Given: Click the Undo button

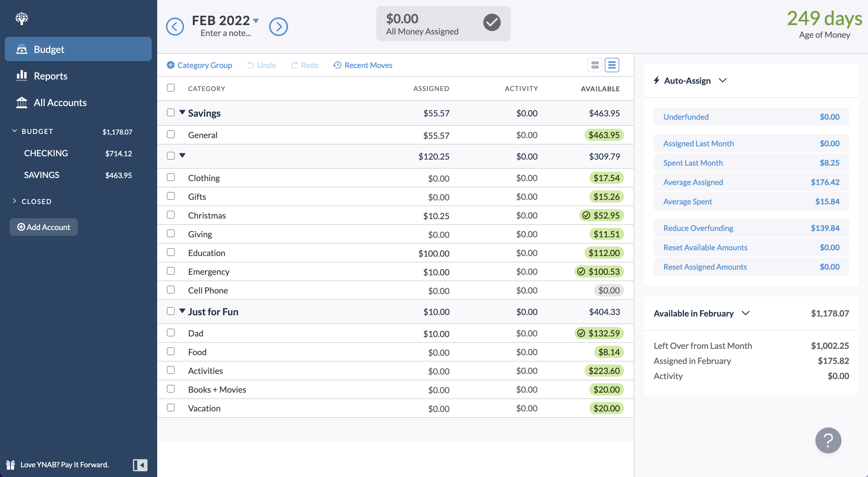Looking at the screenshot, I should (x=261, y=65).
